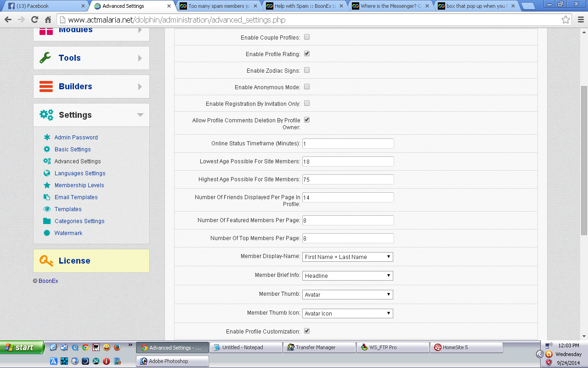
Task: Click the Builders stacked bars icon
Action: click(x=46, y=86)
